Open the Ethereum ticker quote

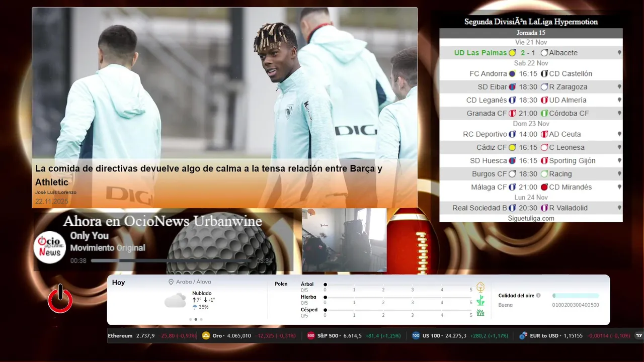(x=152, y=336)
